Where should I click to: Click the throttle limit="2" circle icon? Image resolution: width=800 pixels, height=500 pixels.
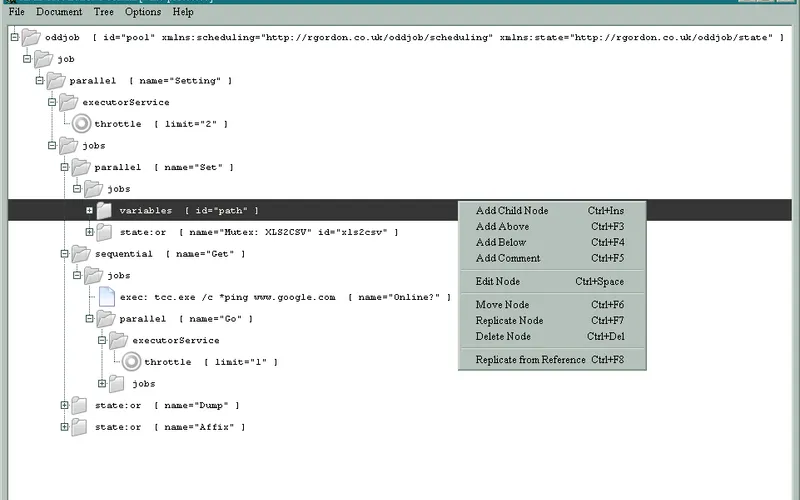[81, 123]
